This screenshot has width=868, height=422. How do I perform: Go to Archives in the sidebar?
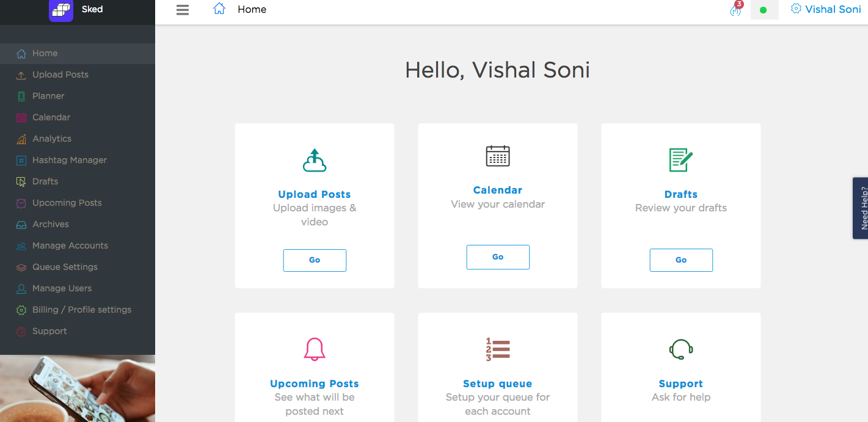[78, 225]
